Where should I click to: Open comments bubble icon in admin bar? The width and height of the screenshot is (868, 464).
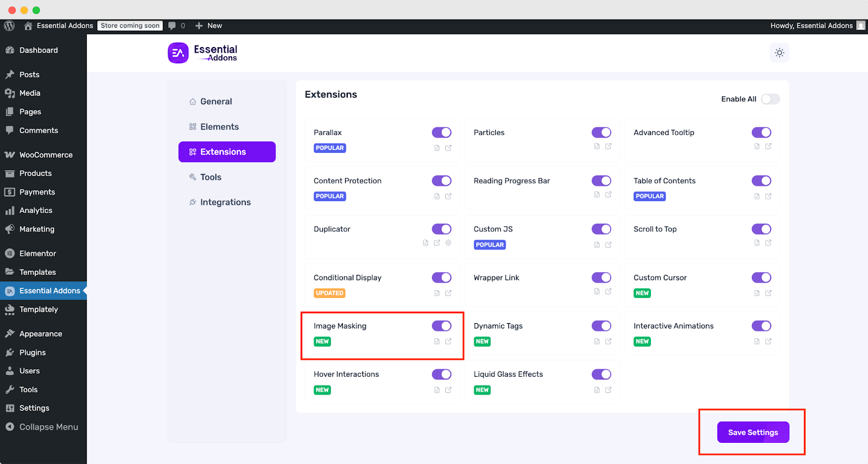tap(173, 25)
